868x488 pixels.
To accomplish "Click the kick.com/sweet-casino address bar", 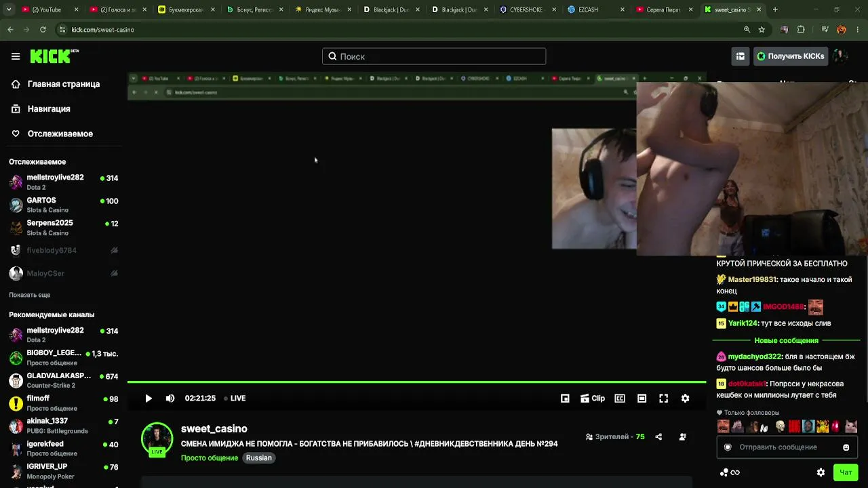I will [x=414, y=30].
